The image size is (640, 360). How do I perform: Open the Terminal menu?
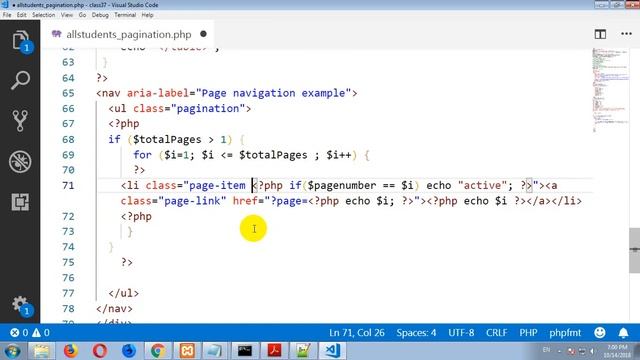[125, 15]
